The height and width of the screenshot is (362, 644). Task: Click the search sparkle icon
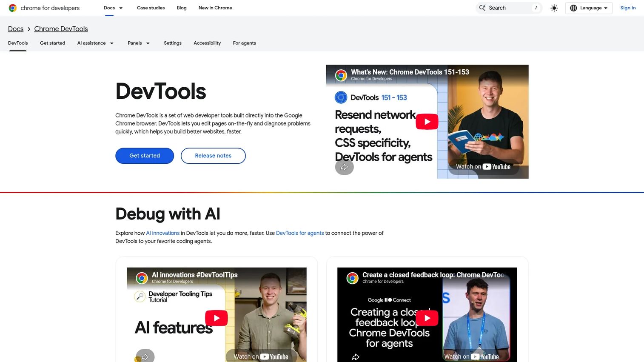482,8
